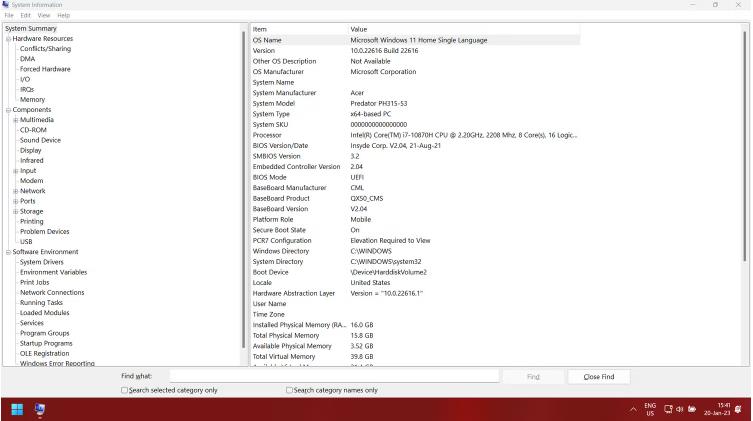Screen dimensions: 753x421
Task: Select System Drivers tree item
Action: pos(41,262)
